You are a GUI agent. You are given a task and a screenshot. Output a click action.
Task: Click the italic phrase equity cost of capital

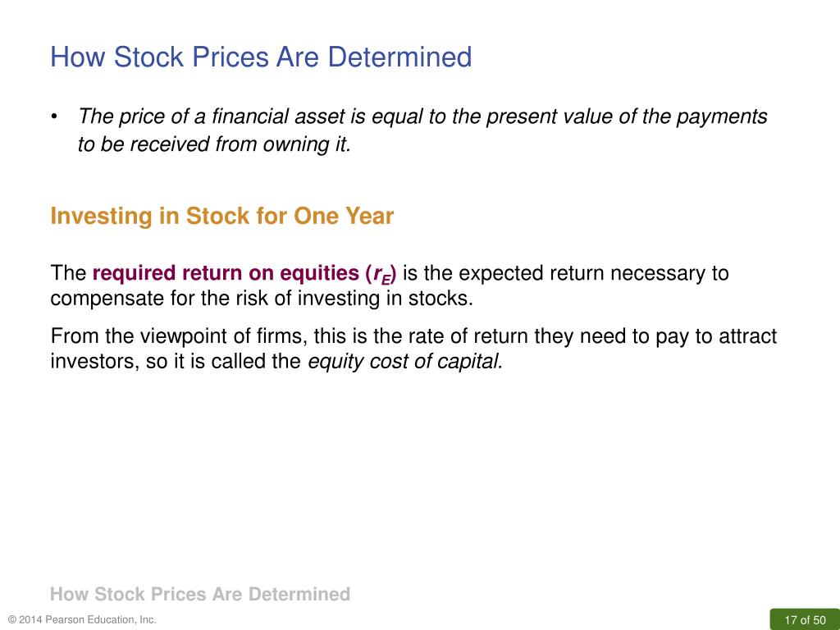point(405,362)
